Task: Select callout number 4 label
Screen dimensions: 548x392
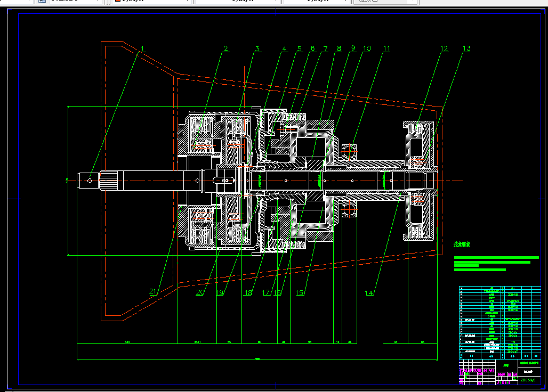Action: pos(284,48)
